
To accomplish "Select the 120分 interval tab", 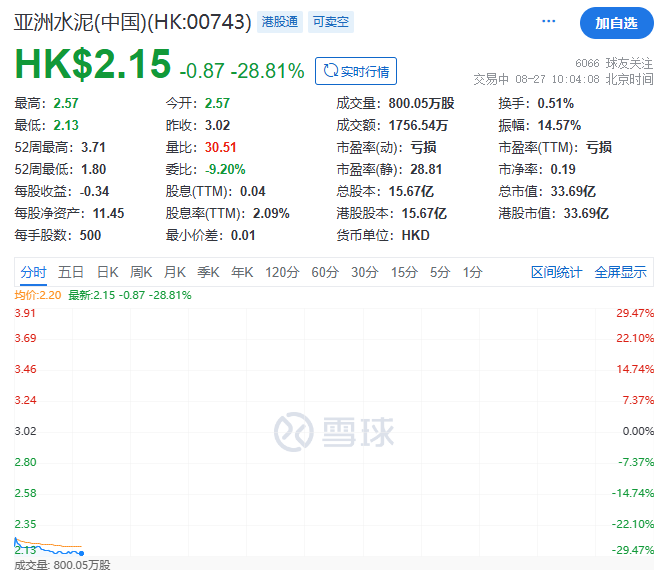I will 282,272.
